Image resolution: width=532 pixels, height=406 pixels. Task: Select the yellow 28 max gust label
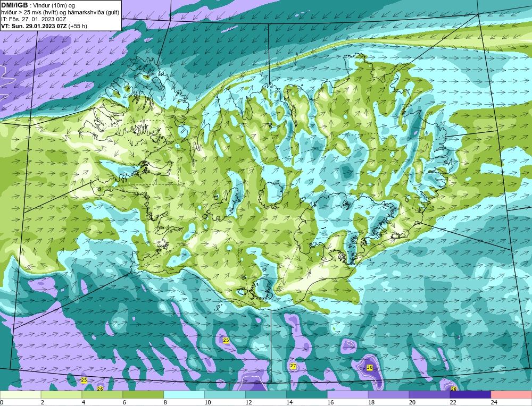453,389
